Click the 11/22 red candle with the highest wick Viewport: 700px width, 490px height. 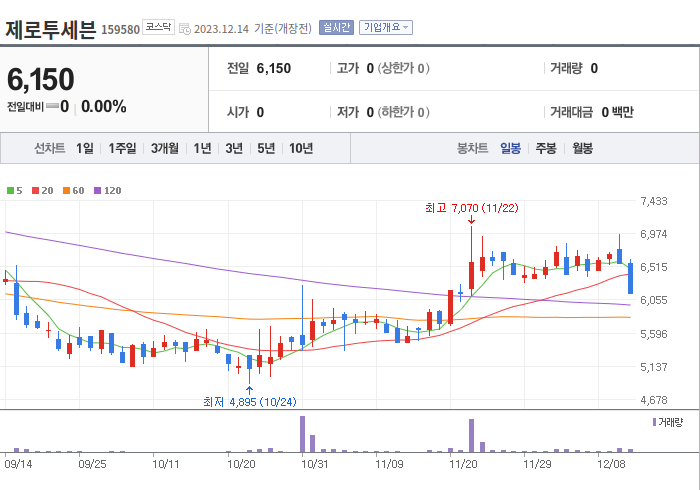471,276
